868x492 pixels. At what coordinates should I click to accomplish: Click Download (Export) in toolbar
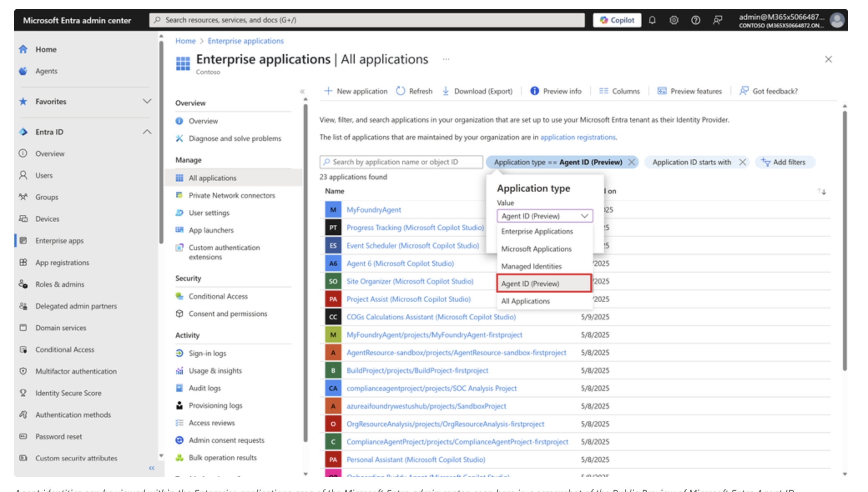(477, 91)
